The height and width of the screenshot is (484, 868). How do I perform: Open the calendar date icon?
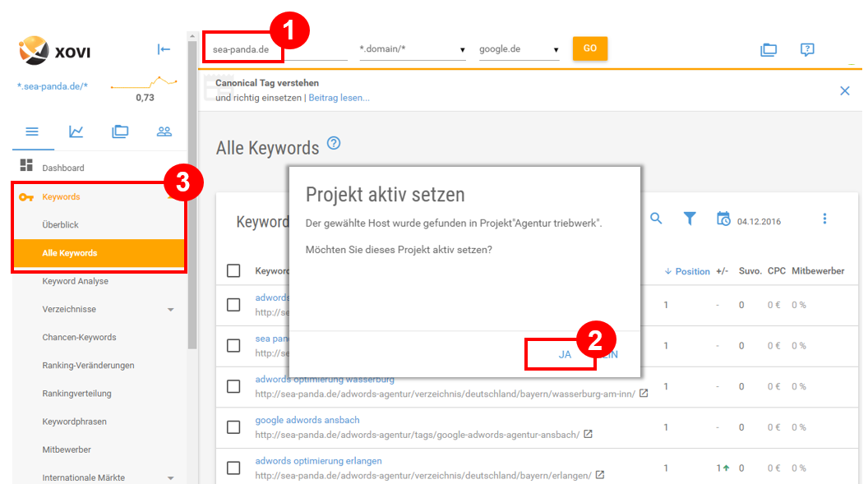point(723,219)
